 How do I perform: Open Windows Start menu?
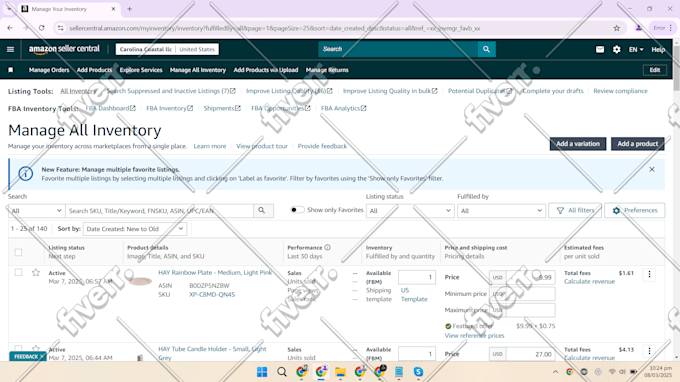click(262, 372)
